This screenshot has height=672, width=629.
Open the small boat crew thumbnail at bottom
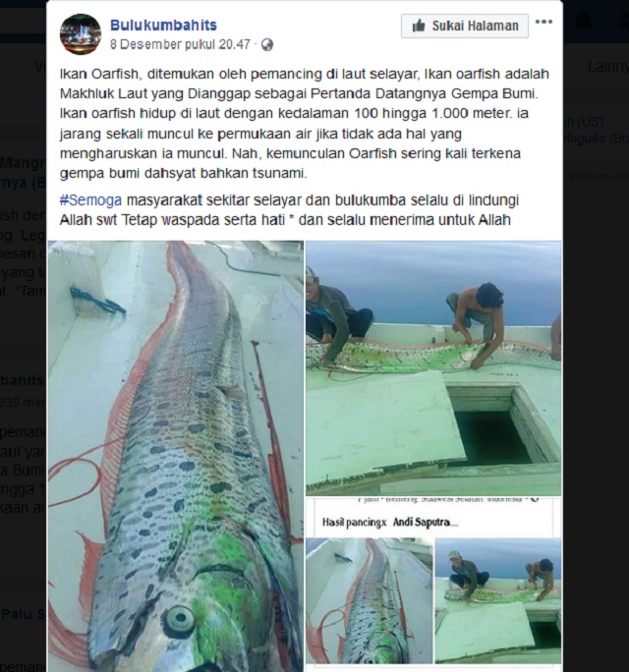(x=498, y=601)
